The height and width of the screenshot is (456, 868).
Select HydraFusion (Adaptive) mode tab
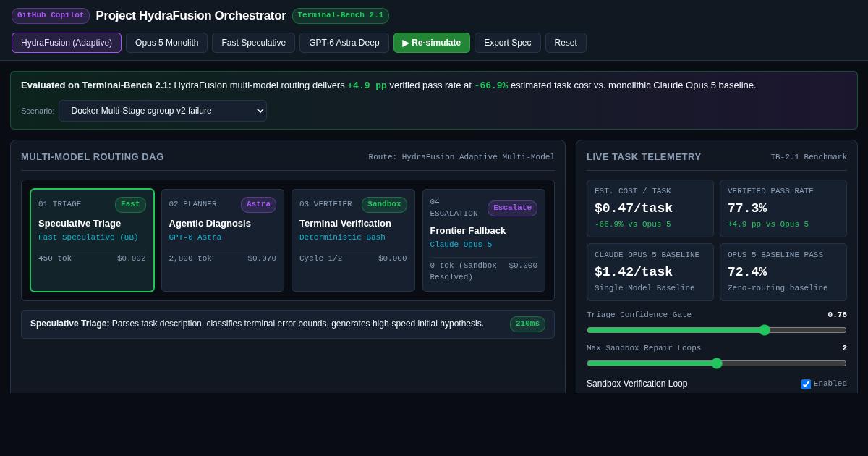click(67, 43)
